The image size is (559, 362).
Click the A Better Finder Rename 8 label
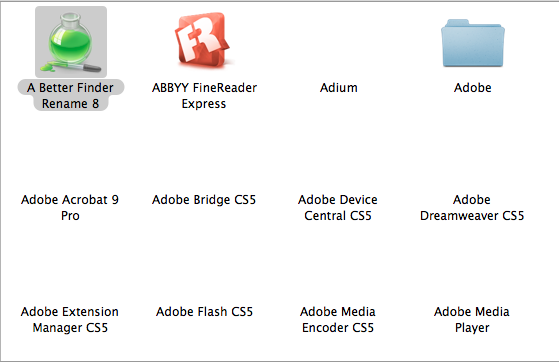click(71, 95)
